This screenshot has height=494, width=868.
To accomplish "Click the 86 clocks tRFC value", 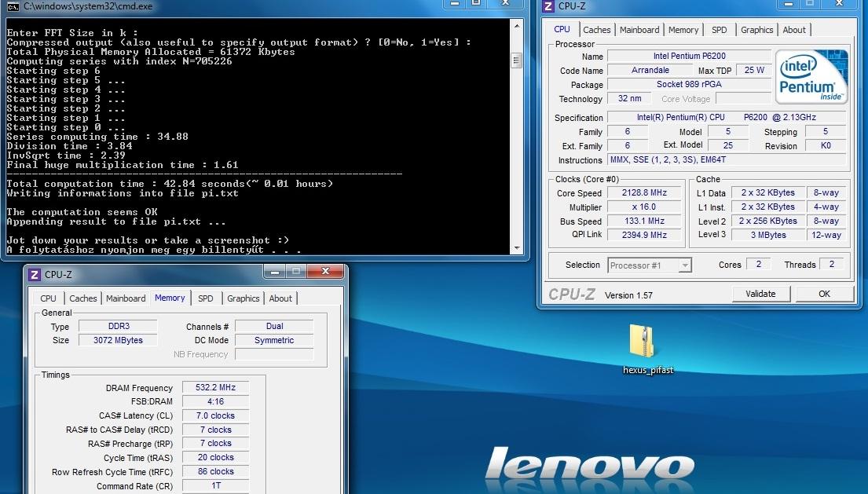I will [x=215, y=471].
